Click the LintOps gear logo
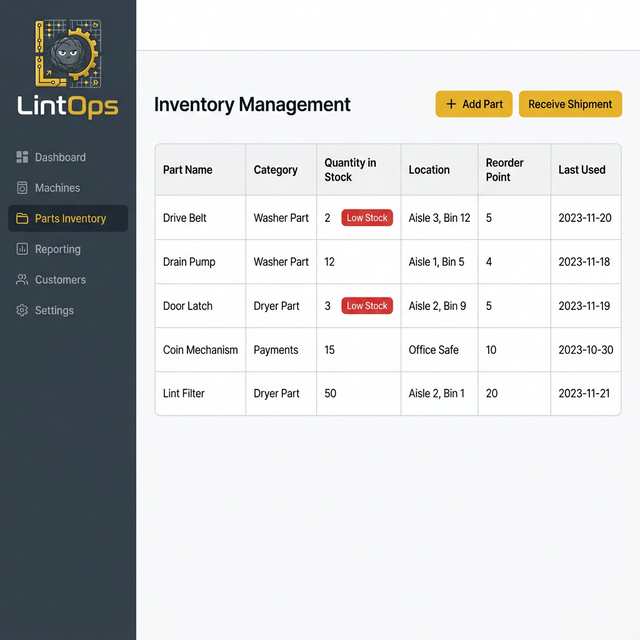Viewport: 640px width, 640px height. (68, 53)
